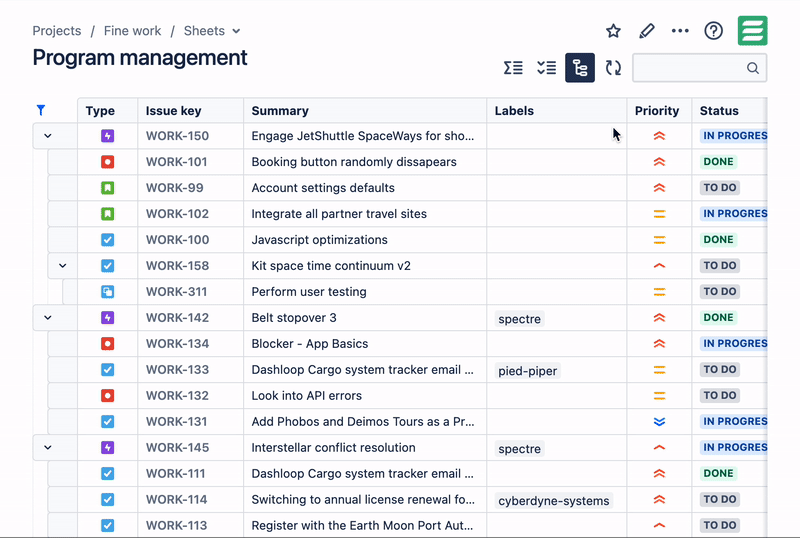Click the bug type icon for WORK-101
This screenshot has height=538, width=800.
(x=107, y=162)
